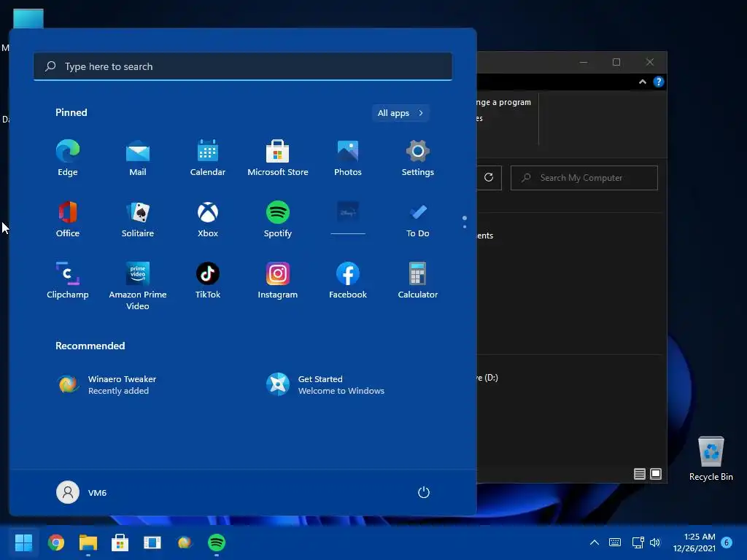Launch the Office app
This screenshot has height=560, width=747.
tap(68, 219)
